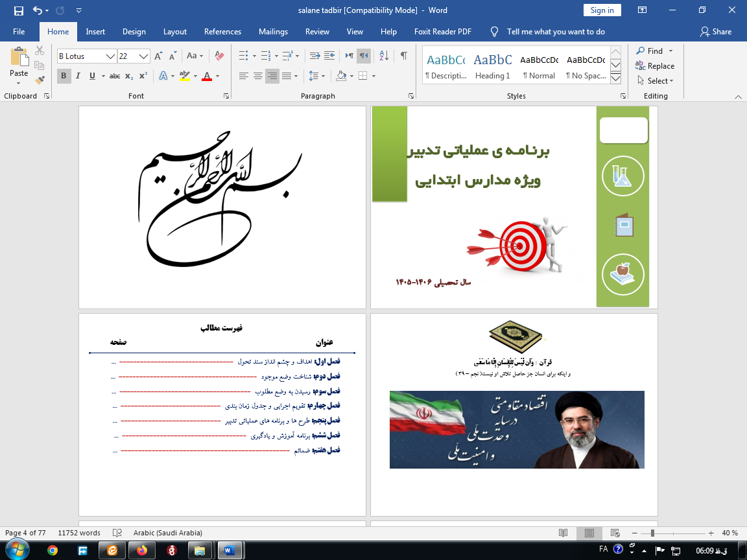Open Read Mode view in status bar
Viewport: 747px width, 560px height.
[x=563, y=533]
